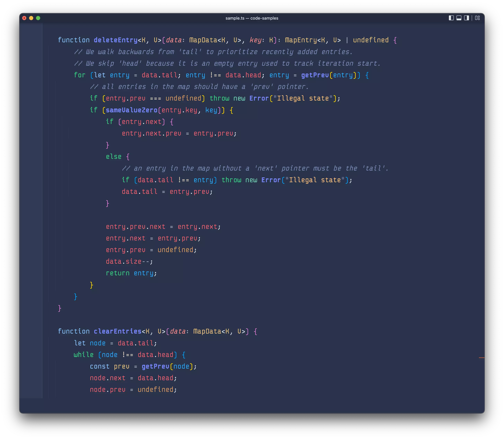The height and width of the screenshot is (439, 504).
Task: Click the green zoom window button
Action: coord(38,18)
